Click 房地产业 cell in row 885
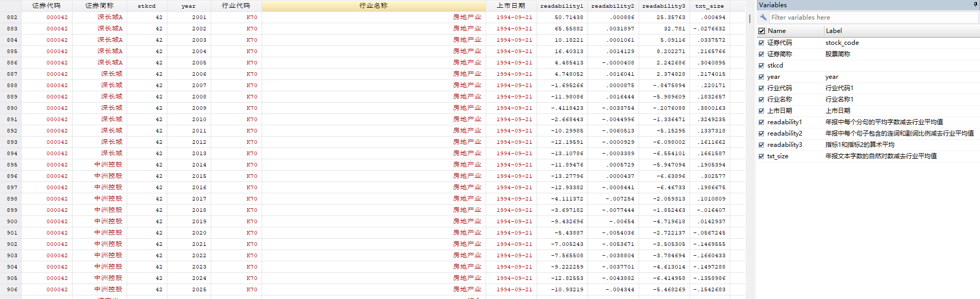This screenshot has height=299, width=980. tap(374, 51)
